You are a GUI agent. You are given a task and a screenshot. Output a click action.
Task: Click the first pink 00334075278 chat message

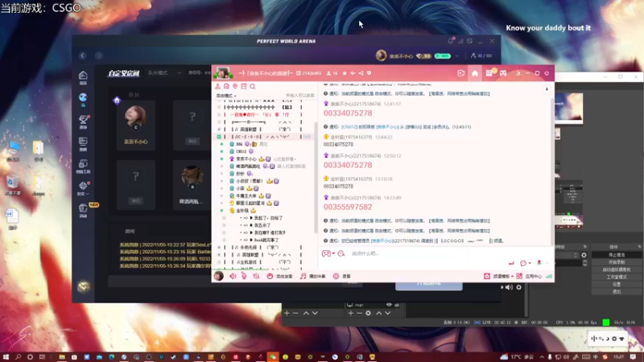(348, 113)
